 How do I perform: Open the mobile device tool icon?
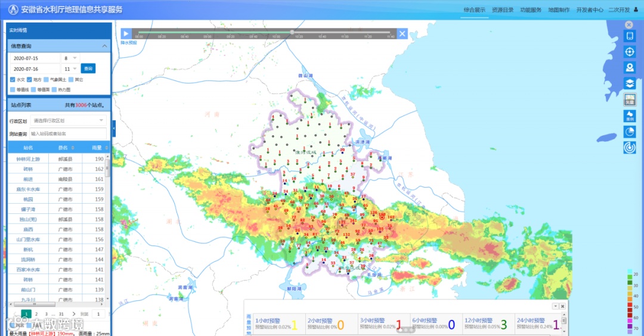tap(629, 36)
